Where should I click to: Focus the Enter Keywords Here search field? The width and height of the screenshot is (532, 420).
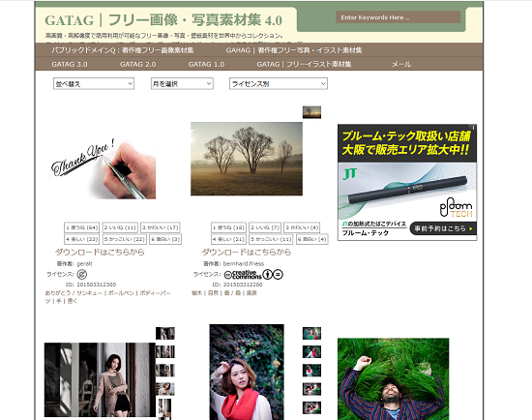(398, 17)
